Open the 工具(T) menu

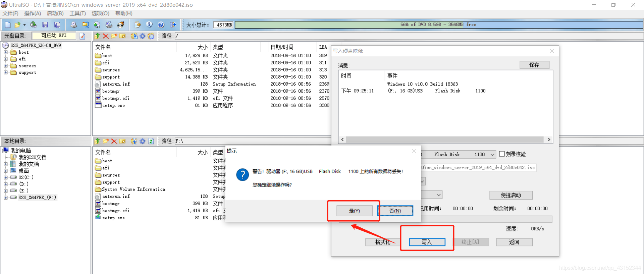[77, 13]
